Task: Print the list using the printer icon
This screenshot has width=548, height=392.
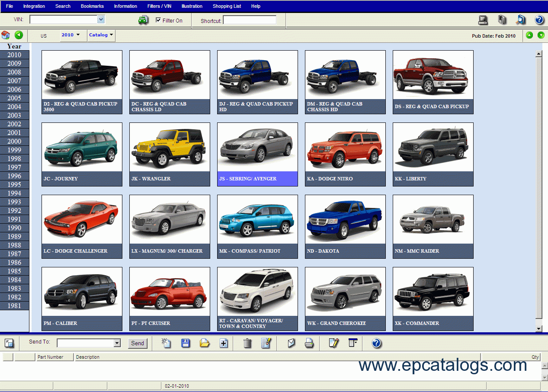Action: [309, 343]
